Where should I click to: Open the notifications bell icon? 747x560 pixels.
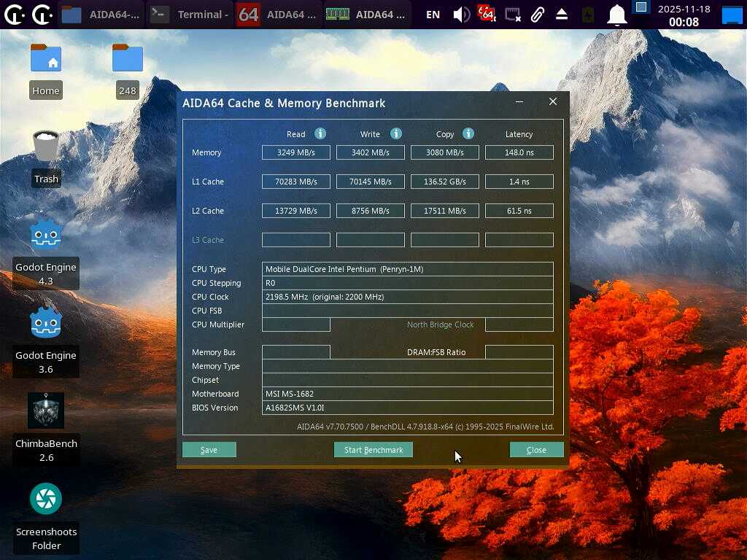[x=616, y=15]
